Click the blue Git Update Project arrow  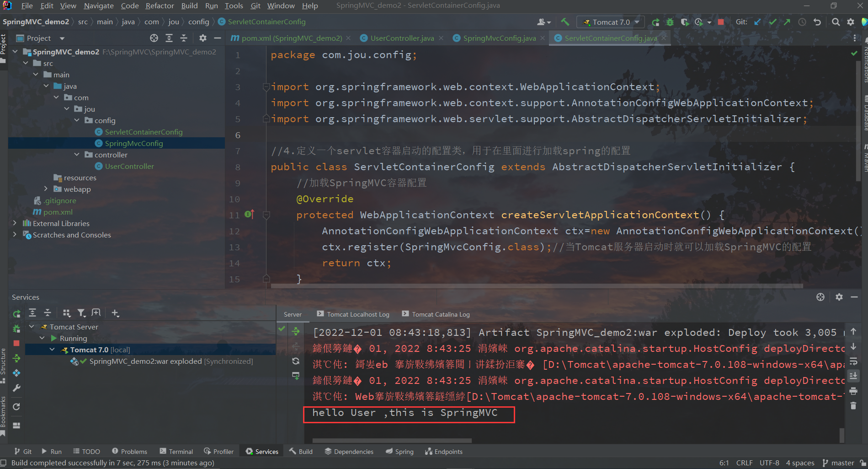point(757,22)
